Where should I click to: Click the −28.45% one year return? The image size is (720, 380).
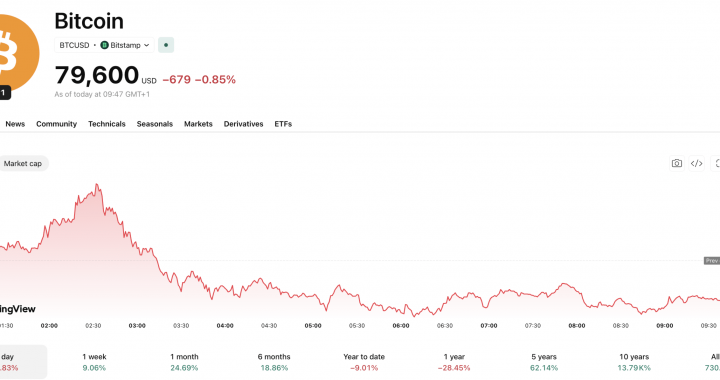454,368
